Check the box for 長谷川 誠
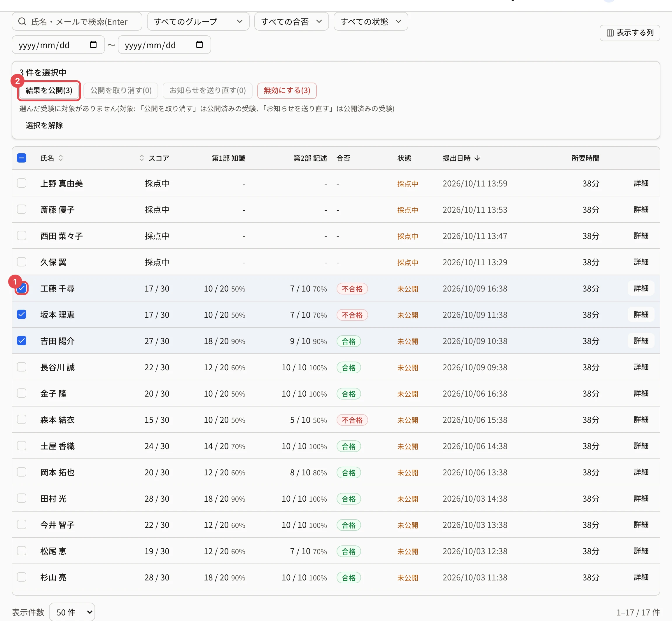The width and height of the screenshot is (672, 621). click(22, 367)
